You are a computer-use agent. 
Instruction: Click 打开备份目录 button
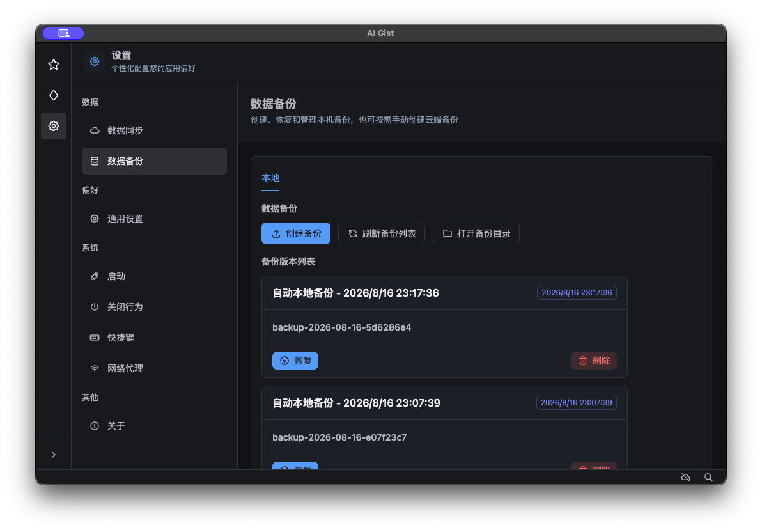coord(476,233)
